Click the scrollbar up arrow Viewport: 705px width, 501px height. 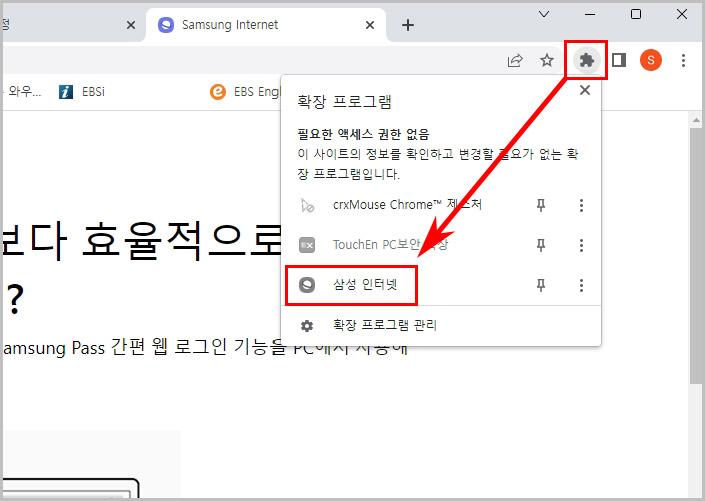pyautogui.click(x=696, y=120)
